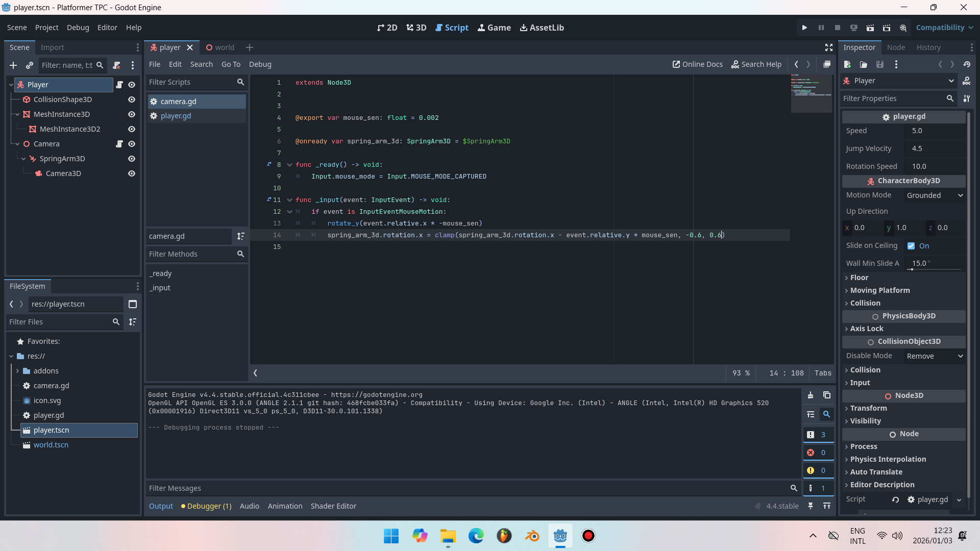The width and height of the screenshot is (980, 551).
Task: Switch to the 3D workspace tab
Action: coord(416,28)
